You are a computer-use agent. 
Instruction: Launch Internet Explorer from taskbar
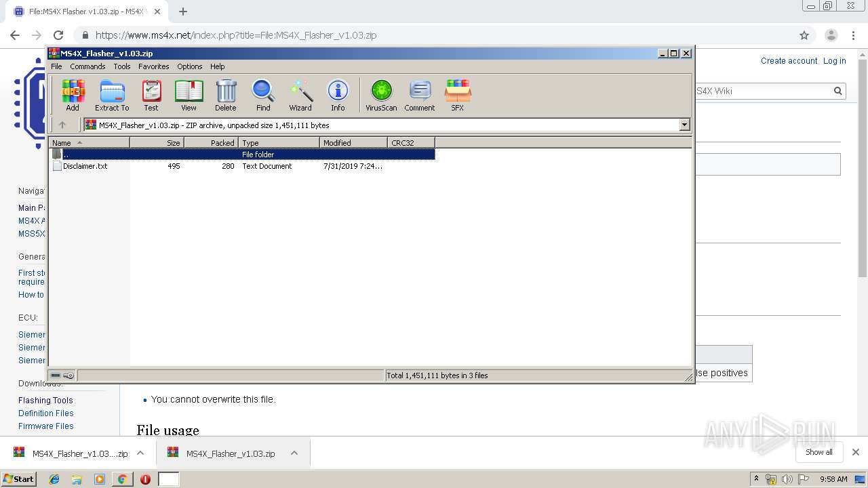coord(54,479)
